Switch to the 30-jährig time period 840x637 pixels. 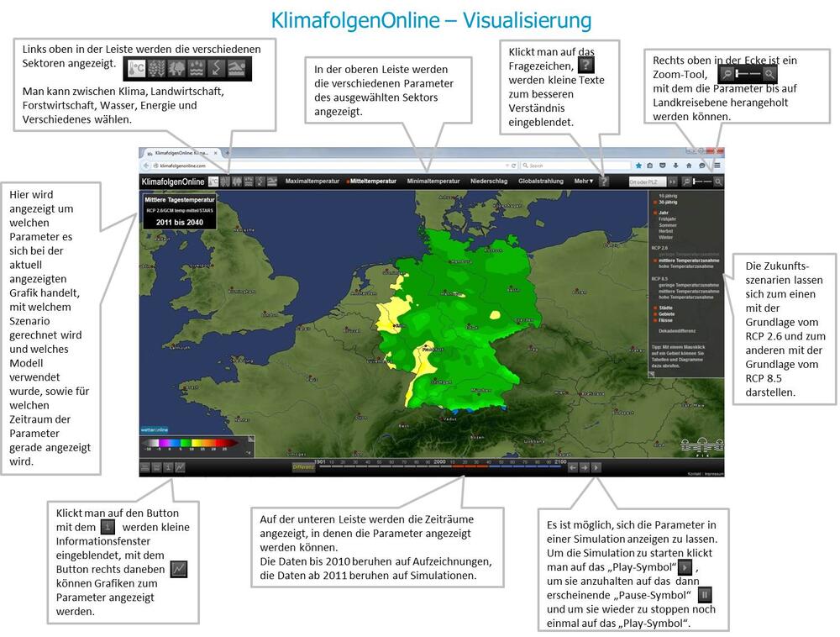666,202
